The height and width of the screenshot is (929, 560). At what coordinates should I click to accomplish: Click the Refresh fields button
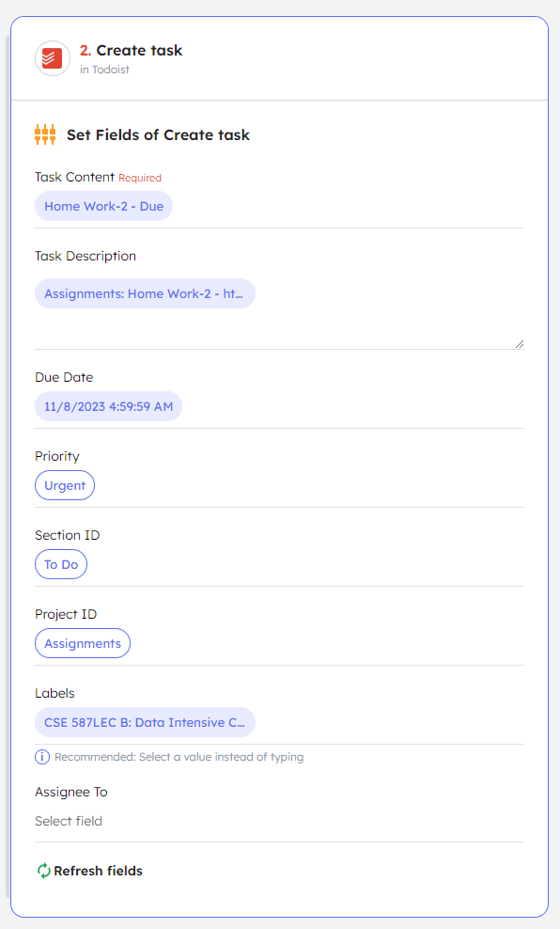click(90, 871)
